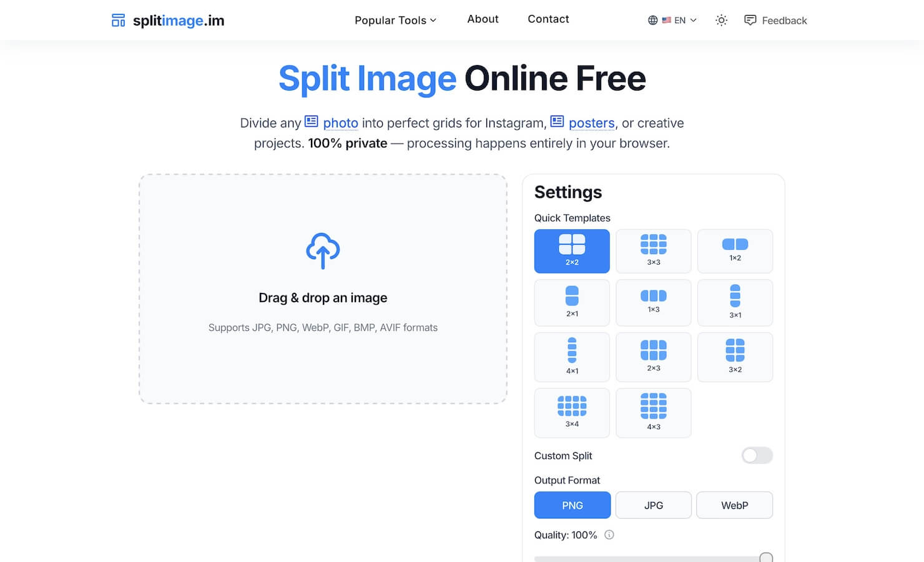The width and height of the screenshot is (924, 562).
Task: Set output format to PNG
Action: [x=573, y=505]
